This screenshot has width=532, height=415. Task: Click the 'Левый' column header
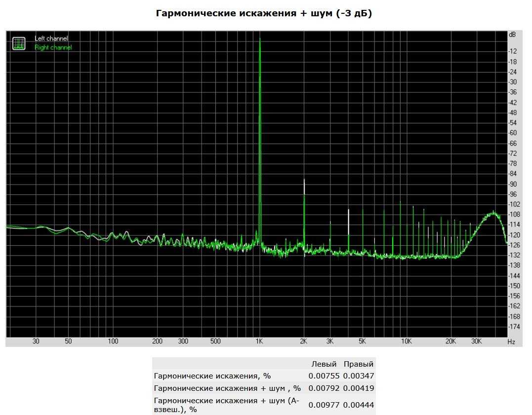coord(324,364)
